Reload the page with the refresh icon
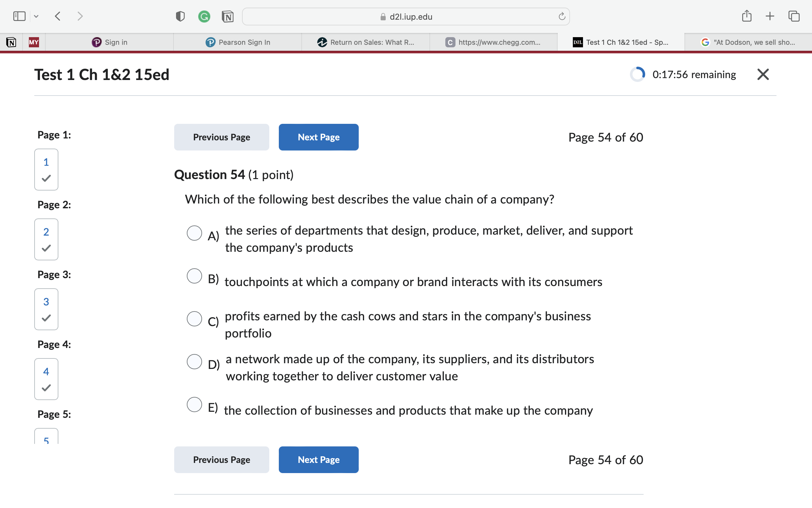This screenshot has width=812, height=508. click(x=562, y=17)
